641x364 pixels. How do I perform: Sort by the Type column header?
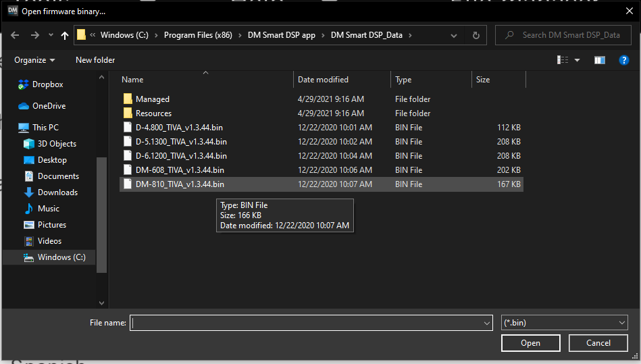[432, 80]
